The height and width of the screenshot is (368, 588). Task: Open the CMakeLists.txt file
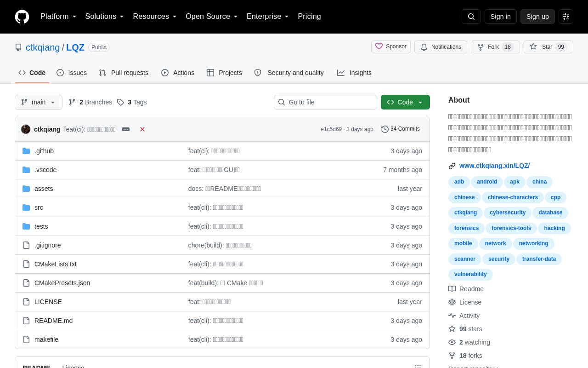pos(56,264)
